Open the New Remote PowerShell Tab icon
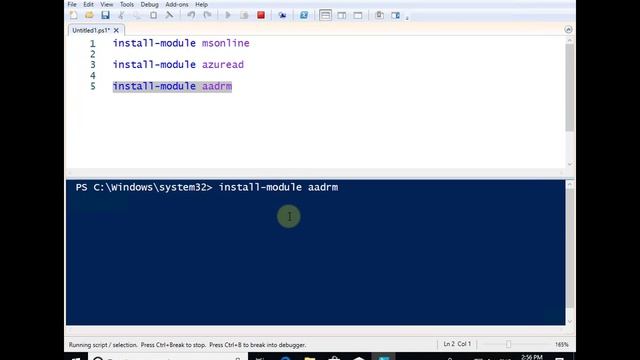640x360 pixels. (282, 16)
